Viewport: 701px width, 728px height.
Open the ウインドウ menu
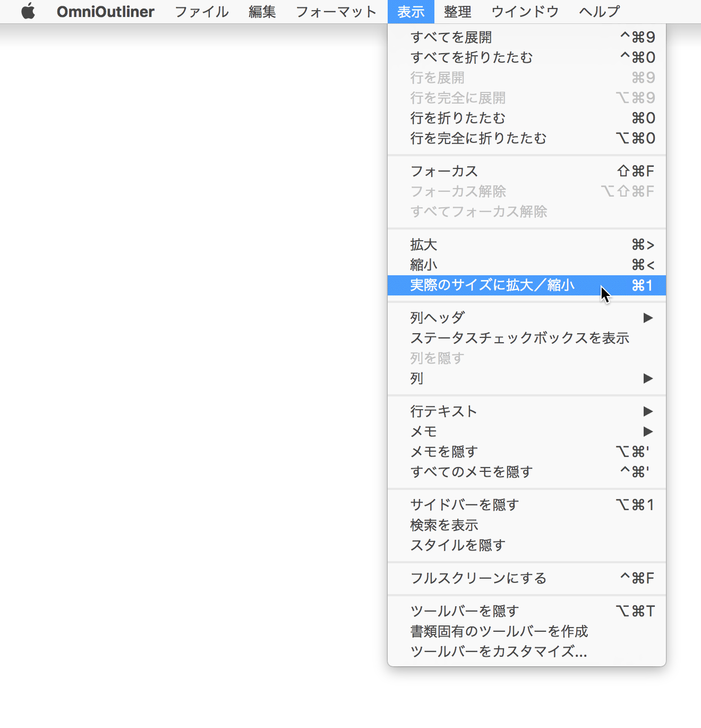coord(525,11)
